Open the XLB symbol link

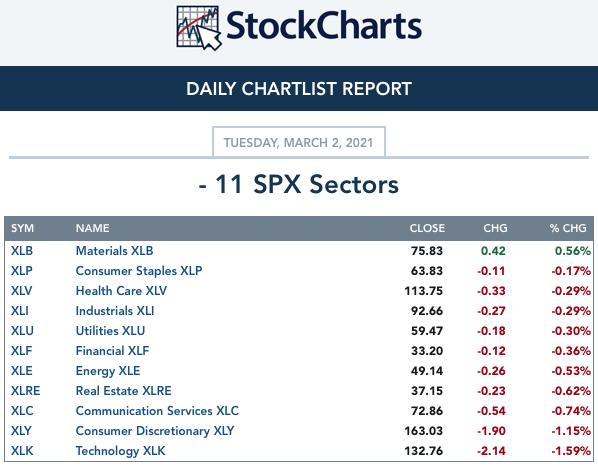click(x=22, y=251)
